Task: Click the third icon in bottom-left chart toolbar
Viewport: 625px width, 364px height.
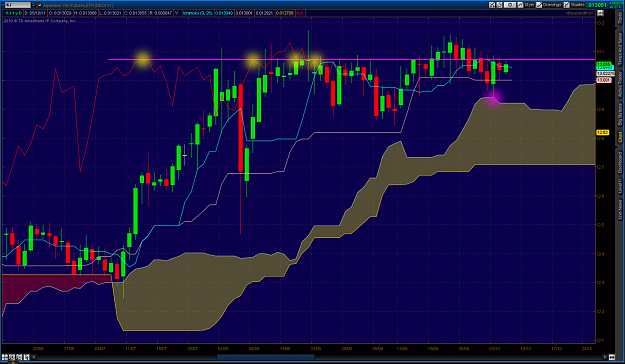Action: pyautogui.click(x=19, y=357)
